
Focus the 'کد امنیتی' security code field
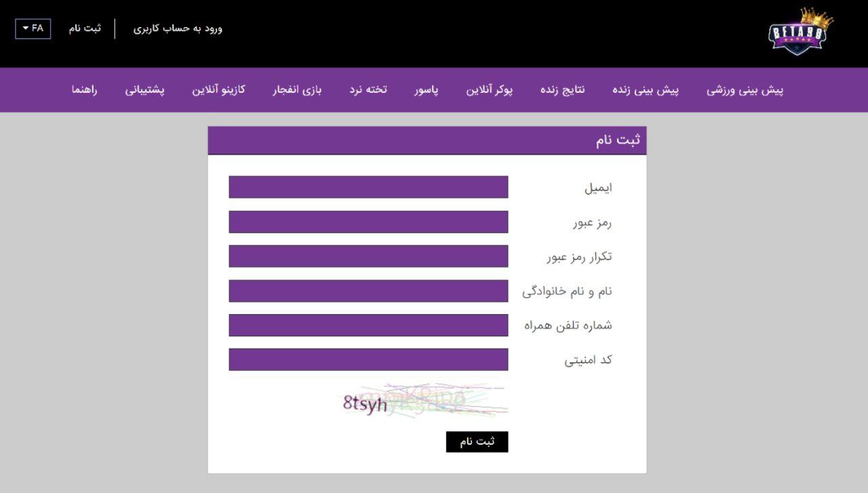coord(369,359)
